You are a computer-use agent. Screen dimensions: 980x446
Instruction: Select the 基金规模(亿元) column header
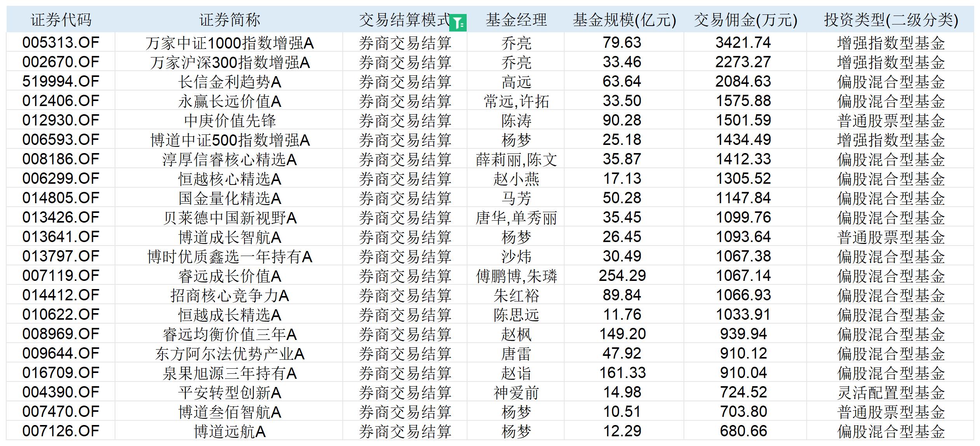(x=624, y=20)
